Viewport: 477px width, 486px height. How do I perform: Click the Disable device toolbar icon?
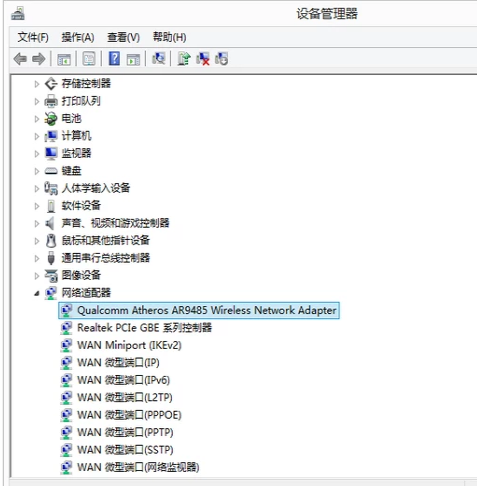pos(221,59)
